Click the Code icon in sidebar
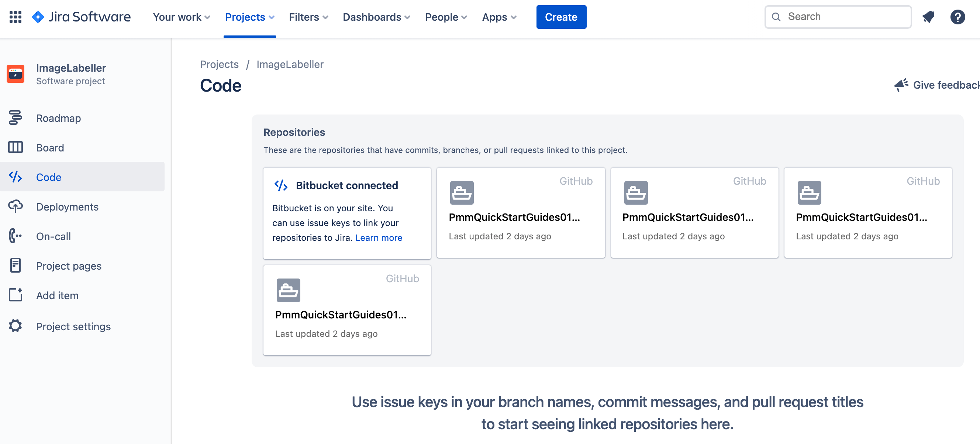This screenshot has width=980, height=444. coord(15,176)
